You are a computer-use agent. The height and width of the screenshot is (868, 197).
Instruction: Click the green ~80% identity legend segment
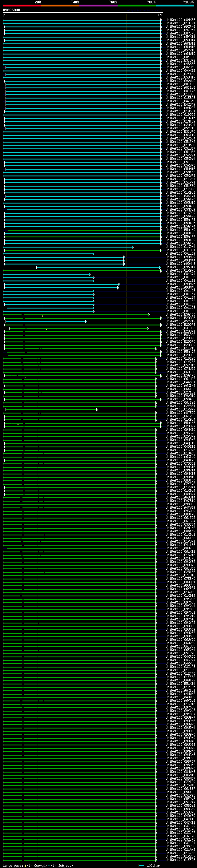tap(137, 6)
